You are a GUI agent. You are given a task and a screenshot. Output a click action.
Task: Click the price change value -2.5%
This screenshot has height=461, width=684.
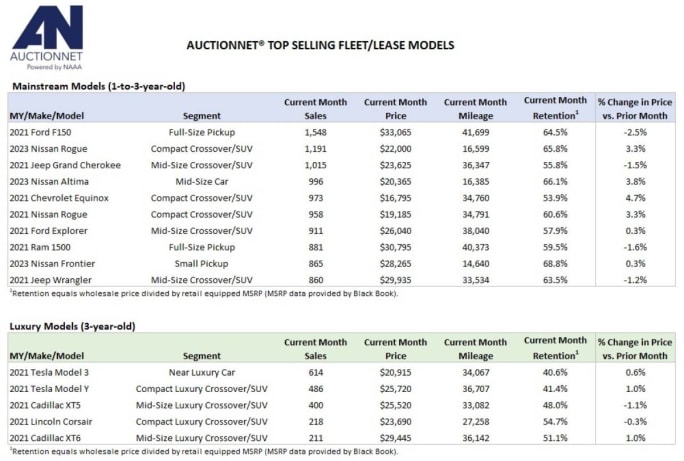[635, 132]
